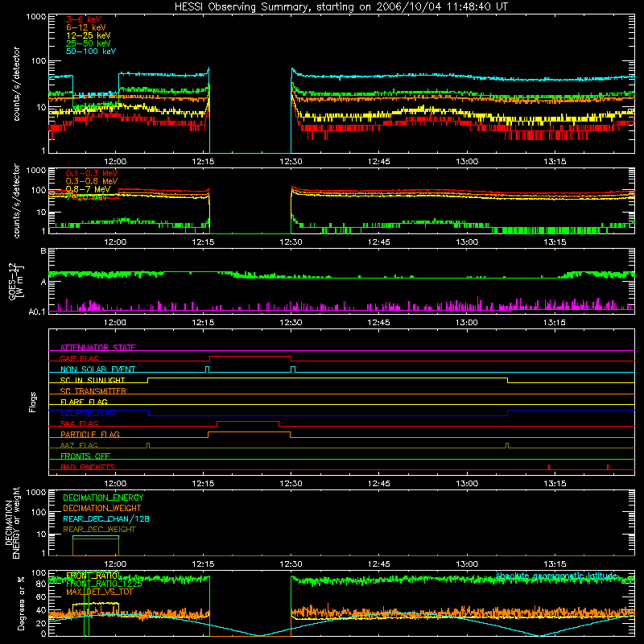644x644 pixels.
Task: Click the HESSI Observing Summary title text
Action: pyautogui.click(x=341, y=7)
